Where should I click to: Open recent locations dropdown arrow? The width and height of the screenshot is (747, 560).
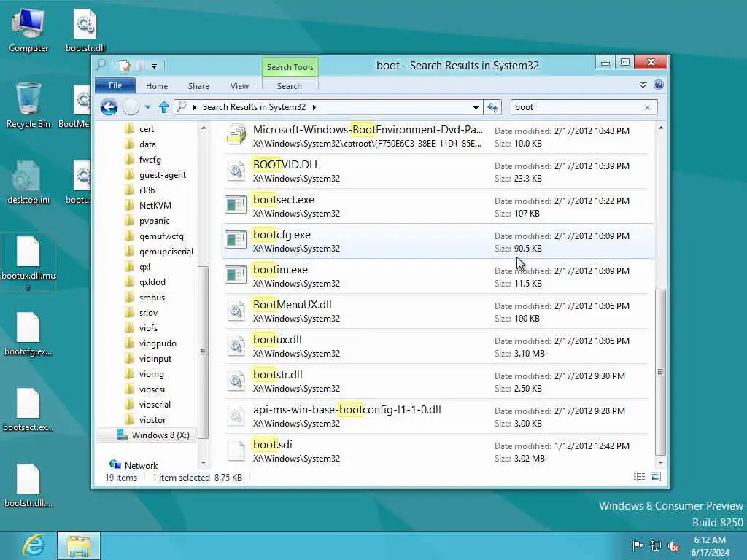click(x=147, y=107)
